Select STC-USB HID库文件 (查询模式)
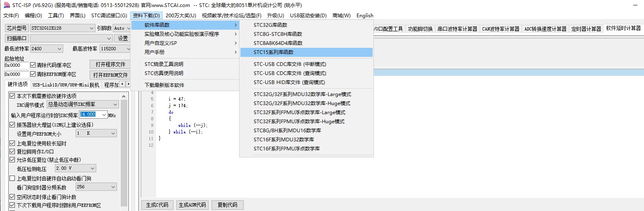Viewport: 644px width, 211px height. (x=307, y=82)
